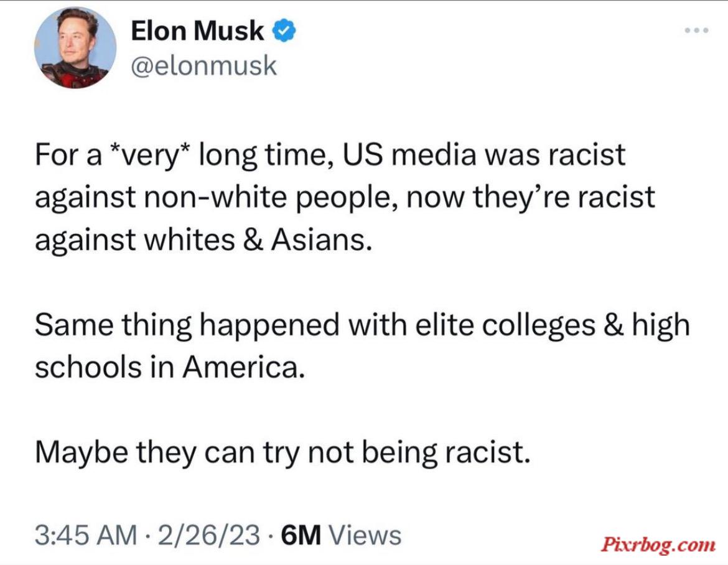Click the 3:45 AM timestamp
This screenshot has width=728, height=565.
(x=86, y=535)
